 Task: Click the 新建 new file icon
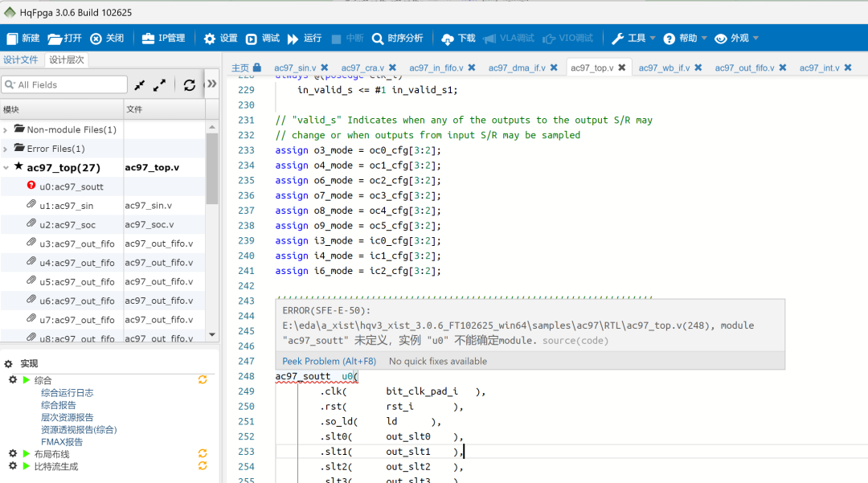point(13,39)
